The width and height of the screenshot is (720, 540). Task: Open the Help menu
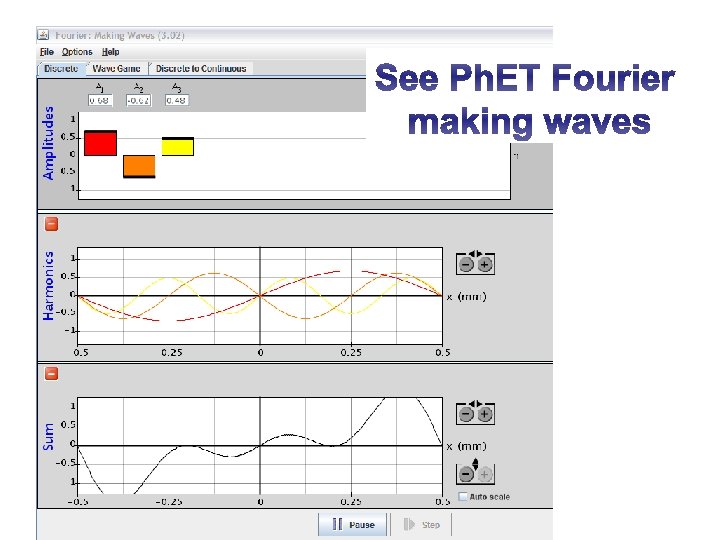point(111,52)
